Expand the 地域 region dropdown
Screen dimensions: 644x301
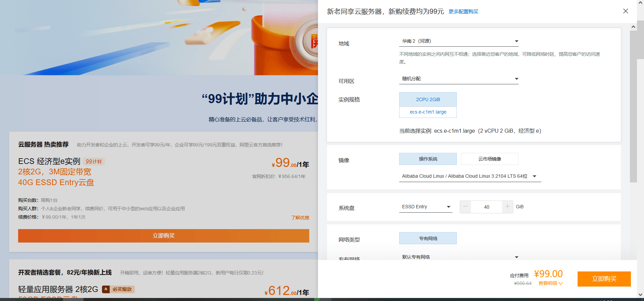click(x=459, y=41)
